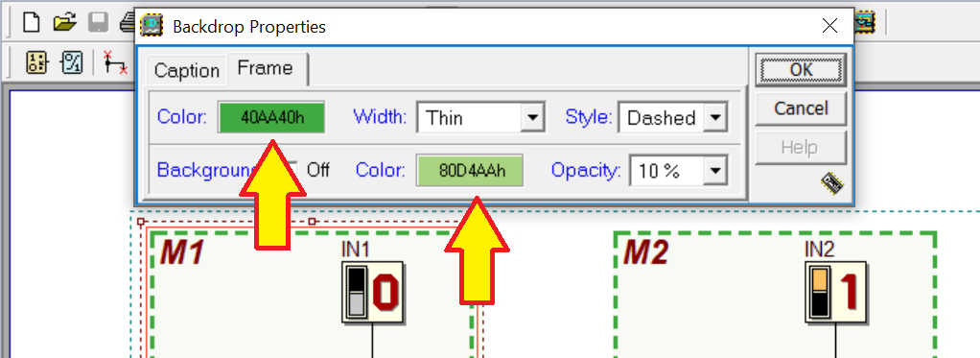
Task: Click the blue 0/1 component toolbar icon
Action: coord(72,62)
